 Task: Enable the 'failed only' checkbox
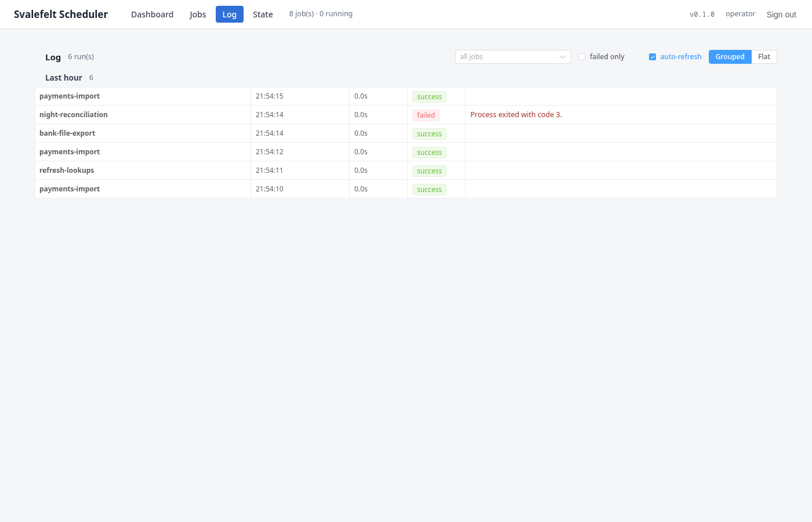tap(582, 57)
